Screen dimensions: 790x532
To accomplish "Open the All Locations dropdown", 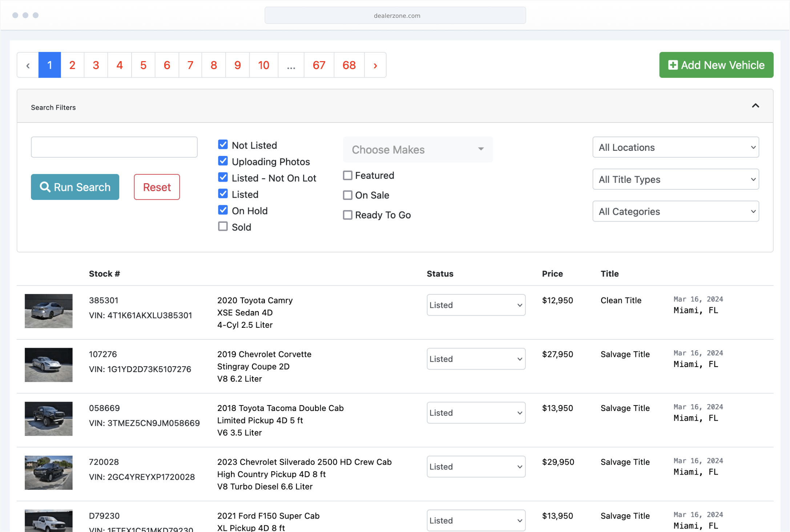I will [x=675, y=147].
